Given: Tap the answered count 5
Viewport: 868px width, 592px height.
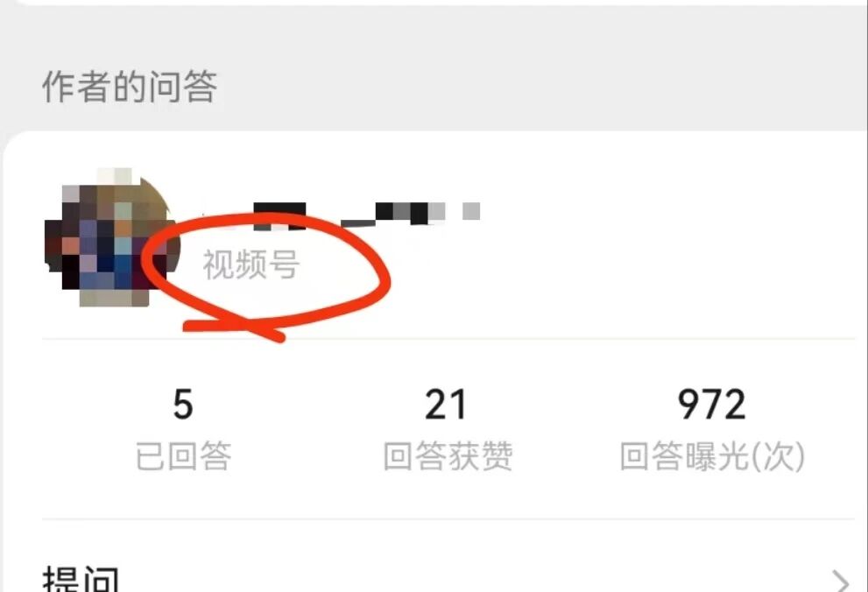Looking at the screenshot, I should [x=183, y=405].
